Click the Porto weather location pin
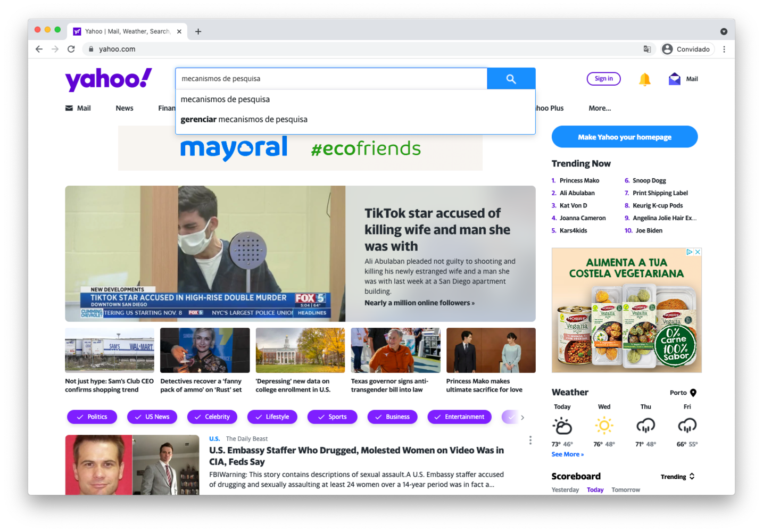Screen dimensions: 763x532 (693, 393)
